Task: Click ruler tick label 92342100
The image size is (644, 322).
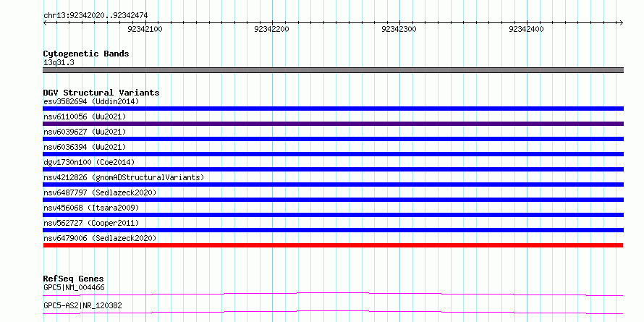Action: (145, 29)
